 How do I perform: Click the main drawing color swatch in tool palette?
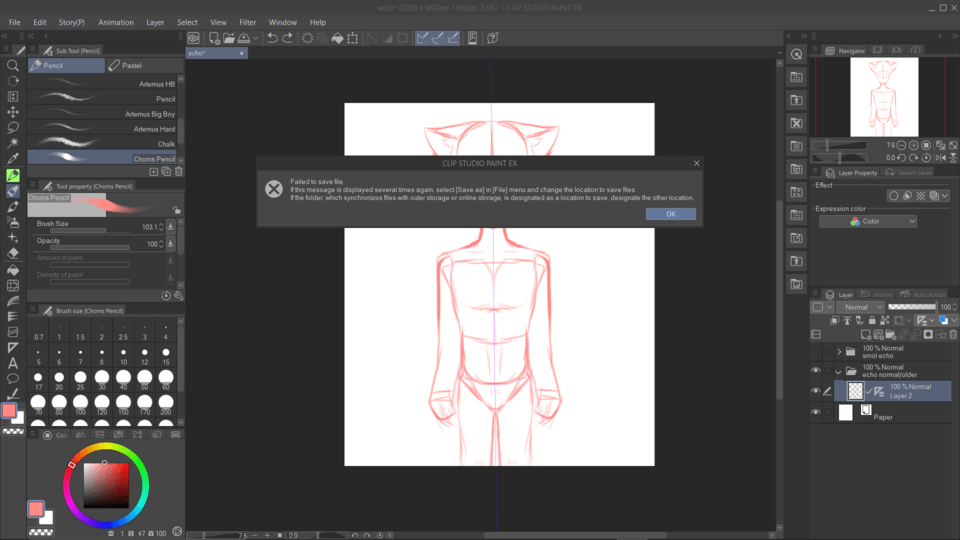coord(9,410)
